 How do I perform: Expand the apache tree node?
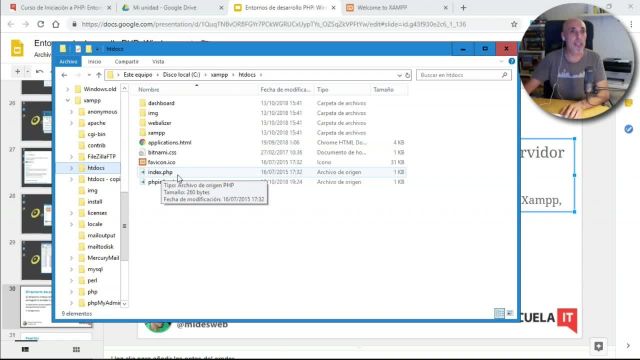(72, 123)
